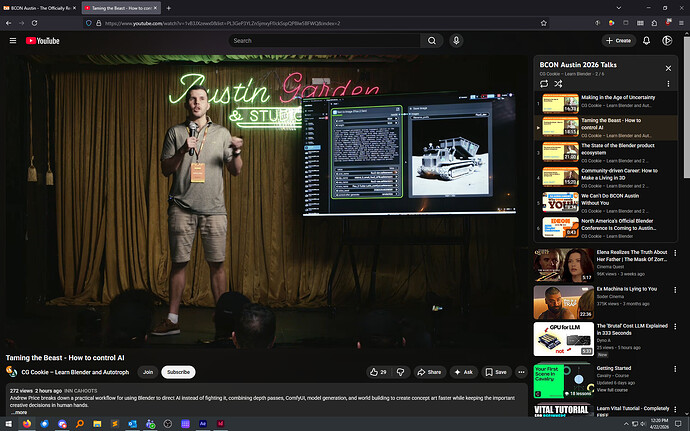Open the notification center in tray
This screenshot has width=690, height=431.
[x=678, y=424]
